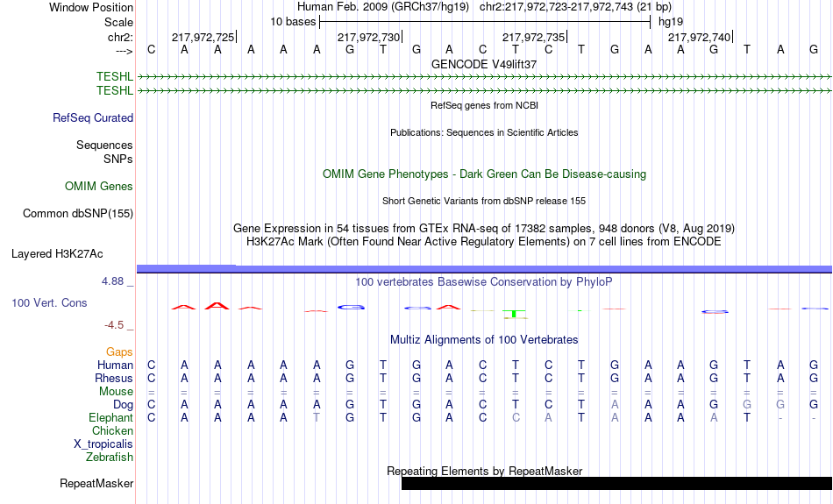Viewport: 833px width, 504px height.
Task: Open the GTEx Gene Expression in 54 tissues title
Action: click(484, 229)
